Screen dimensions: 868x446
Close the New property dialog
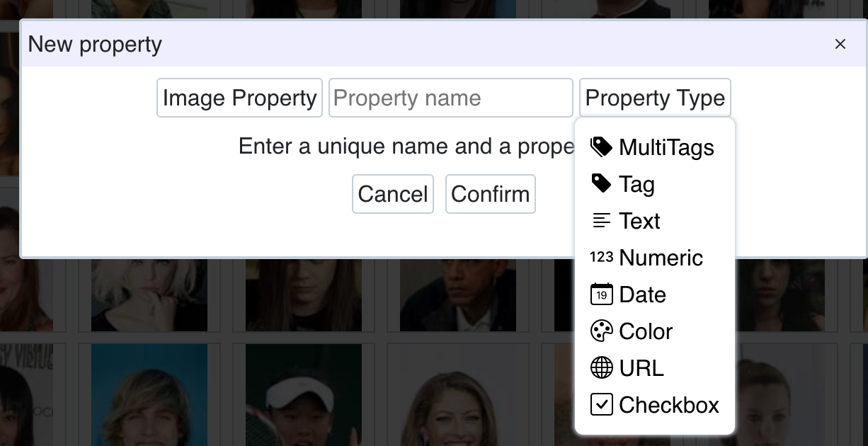pyautogui.click(x=840, y=44)
